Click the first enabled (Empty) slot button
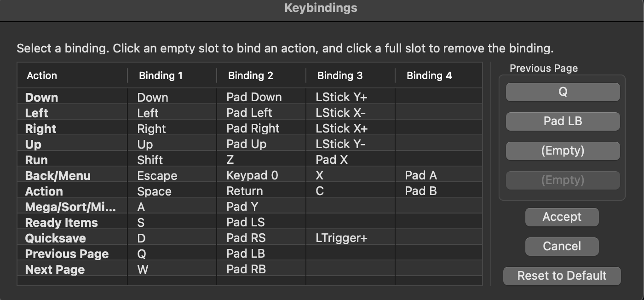Screen dimensions: 644x300 pyautogui.click(x=563, y=151)
